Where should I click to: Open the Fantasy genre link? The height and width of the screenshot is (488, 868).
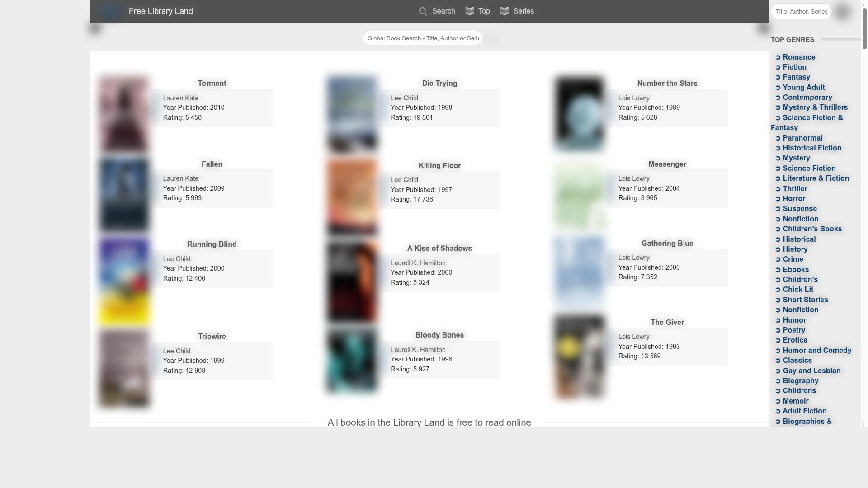tap(796, 77)
